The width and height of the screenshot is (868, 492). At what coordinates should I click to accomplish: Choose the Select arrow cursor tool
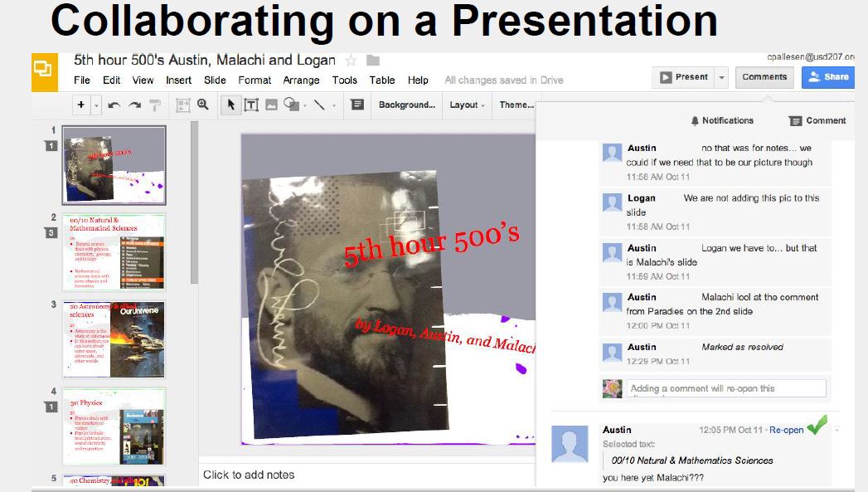point(230,105)
